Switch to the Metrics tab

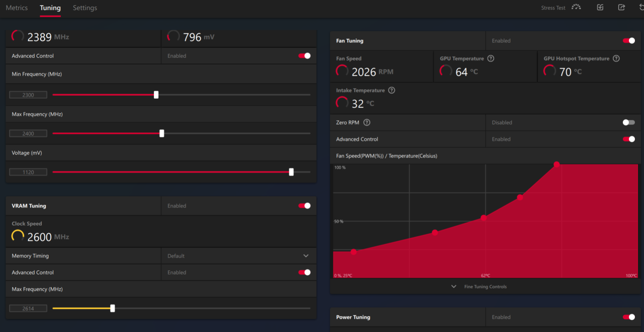[x=17, y=8]
